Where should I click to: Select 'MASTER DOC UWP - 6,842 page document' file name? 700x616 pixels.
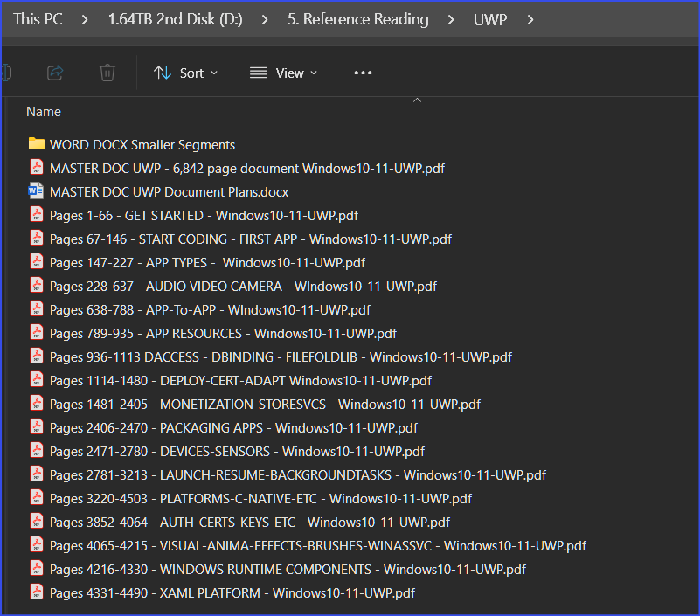click(x=246, y=169)
